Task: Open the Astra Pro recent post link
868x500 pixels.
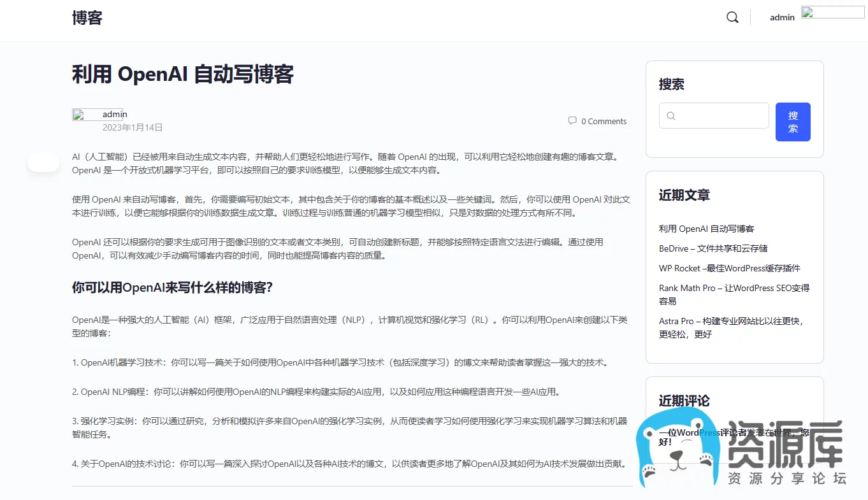Action: [730, 321]
